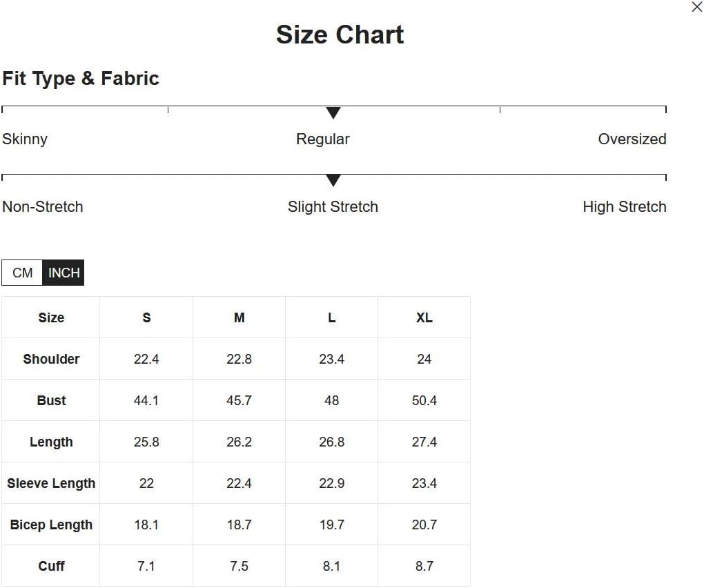The height and width of the screenshot is (588, 704).
Task: Click the Shoulder row label
Action: 51,359
